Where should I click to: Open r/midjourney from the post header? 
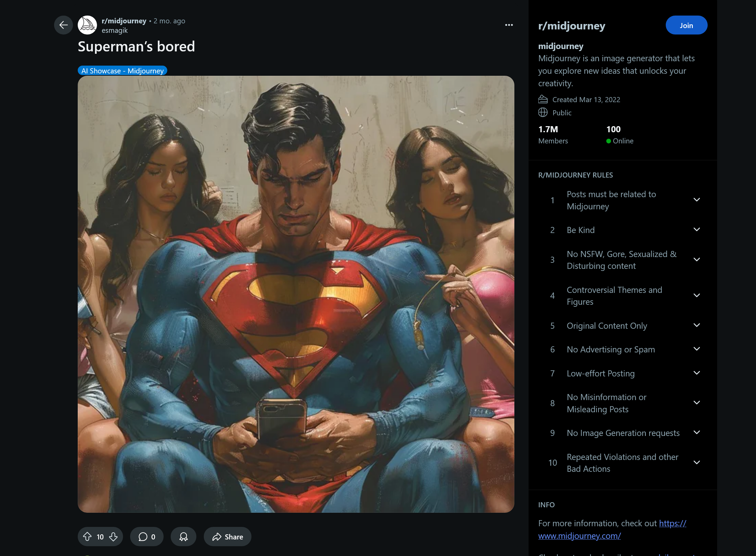tap(124, 21)
